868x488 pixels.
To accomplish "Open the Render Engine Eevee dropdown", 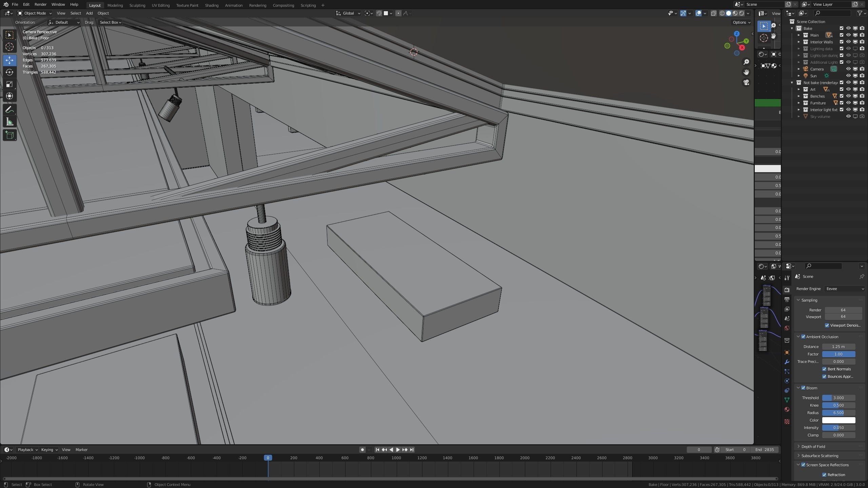I will 845,289.
